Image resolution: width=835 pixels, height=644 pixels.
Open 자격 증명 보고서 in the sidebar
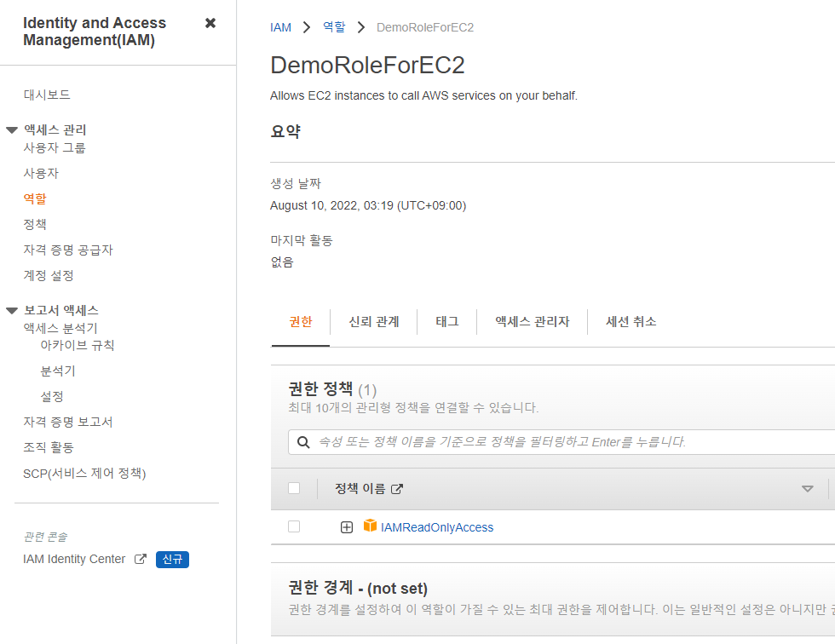(x=68, y=422)
